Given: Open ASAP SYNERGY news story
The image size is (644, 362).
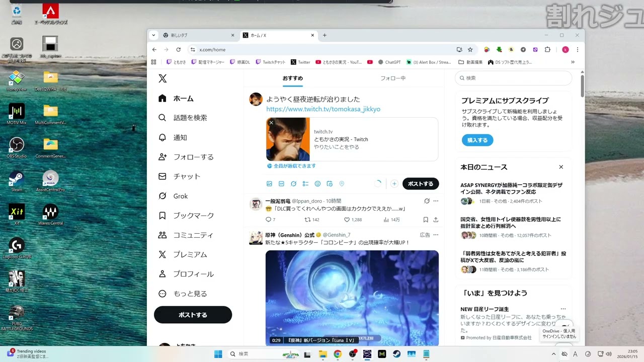Looking at the screenshot, I should 513,193.
